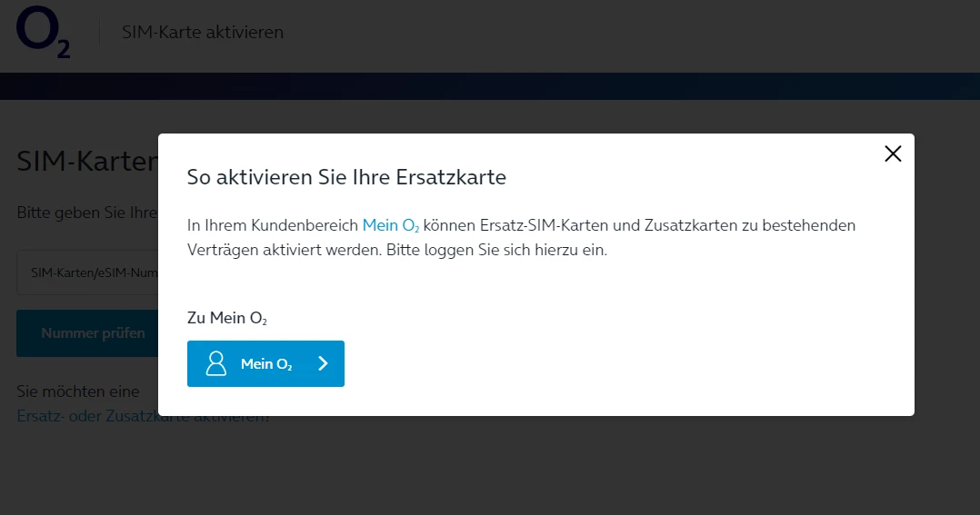This screenshot has height=515, width=980.
Task: Click the Sie möchten eine text
Action: click(78, 391)
